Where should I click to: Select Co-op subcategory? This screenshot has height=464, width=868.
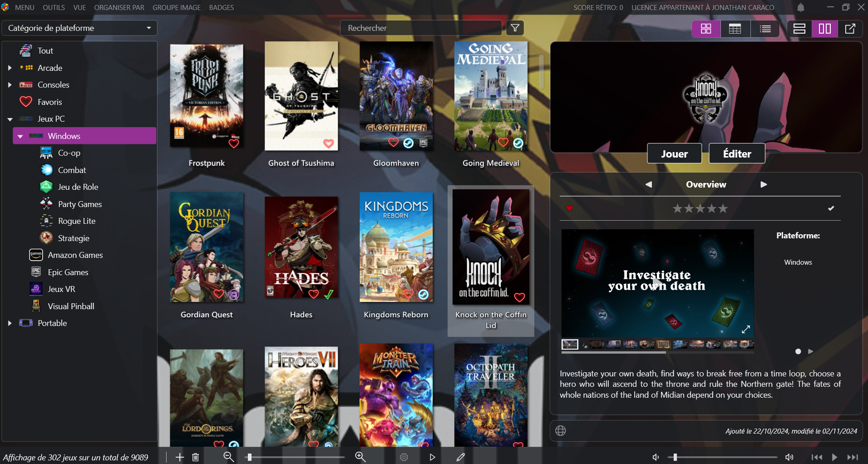[x=69, y=153]
